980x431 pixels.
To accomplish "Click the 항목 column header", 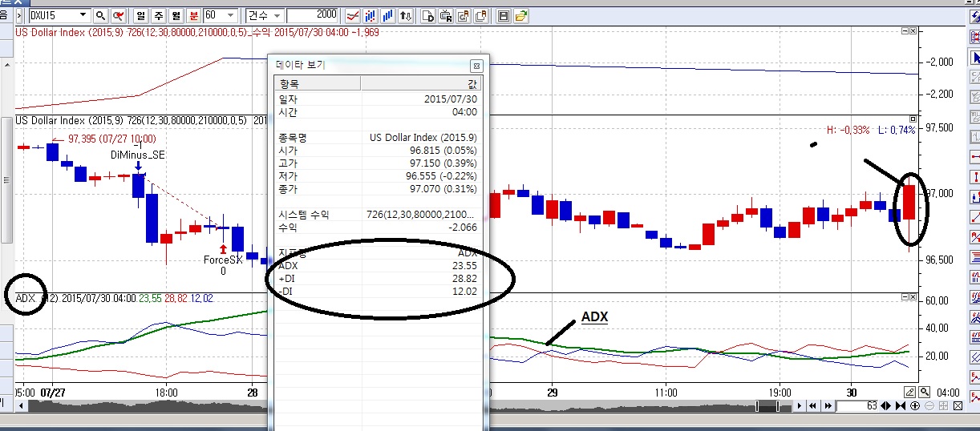I will [x=318, y=83].
